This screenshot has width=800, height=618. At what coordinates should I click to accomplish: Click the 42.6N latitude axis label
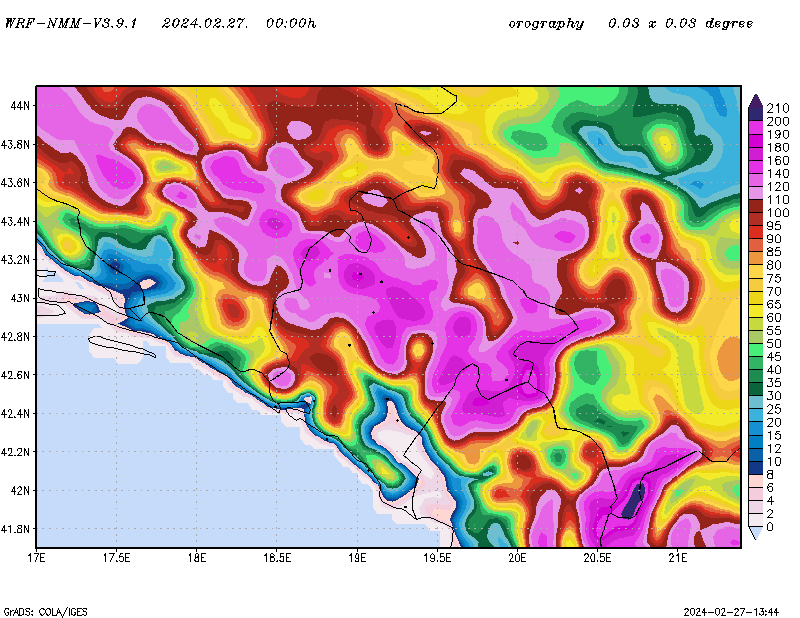16,375
